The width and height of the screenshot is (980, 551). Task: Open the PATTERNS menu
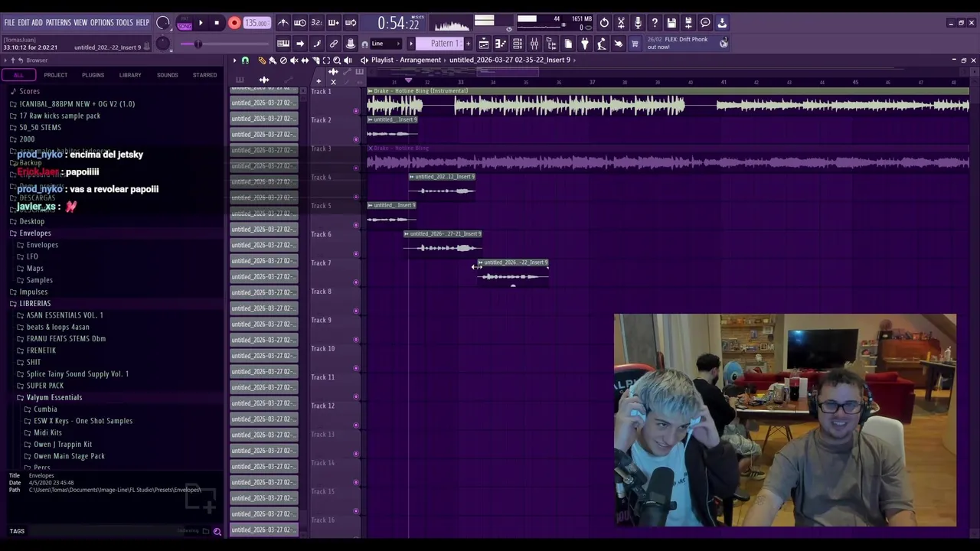coord(58,23)
